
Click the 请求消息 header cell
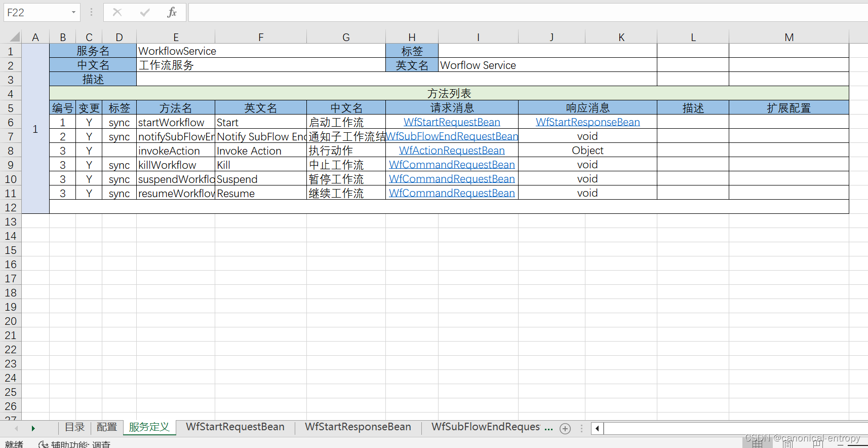pyautogui.click(x=452, y=108)
